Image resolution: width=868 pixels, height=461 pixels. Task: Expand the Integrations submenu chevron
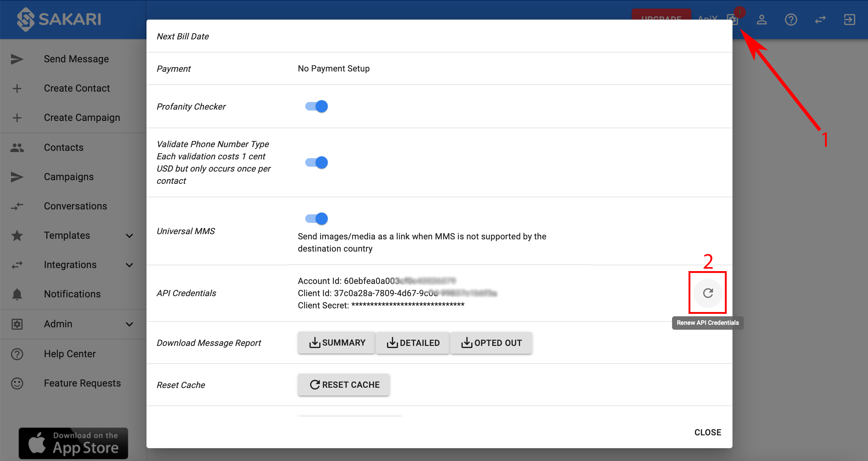129,265
